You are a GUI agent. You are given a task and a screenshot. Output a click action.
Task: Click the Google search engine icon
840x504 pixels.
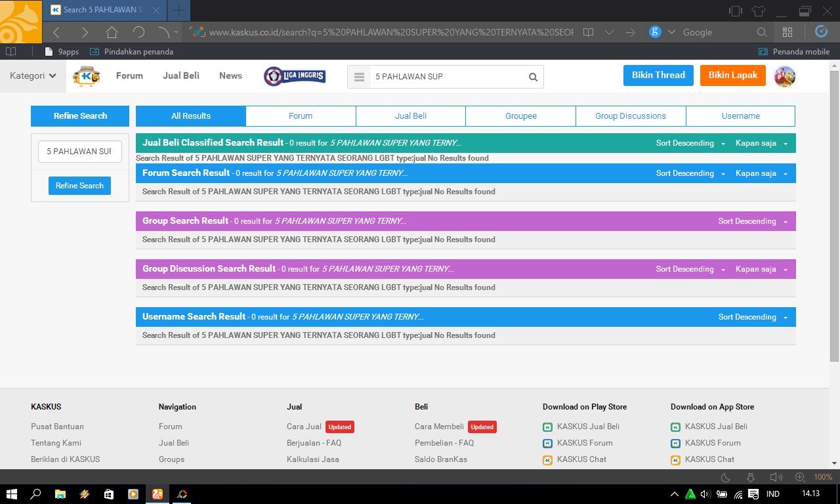pos(655,31)
